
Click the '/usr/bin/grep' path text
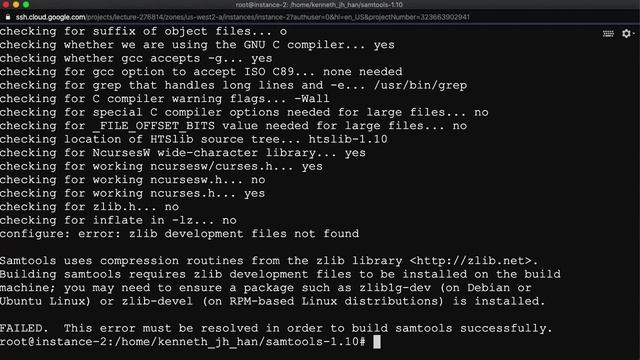(420, 85)
